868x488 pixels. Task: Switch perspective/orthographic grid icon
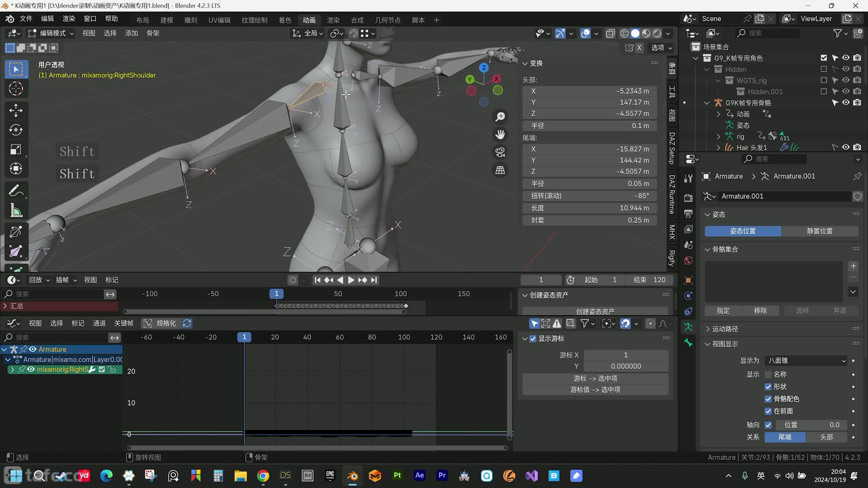coord(500,170)
